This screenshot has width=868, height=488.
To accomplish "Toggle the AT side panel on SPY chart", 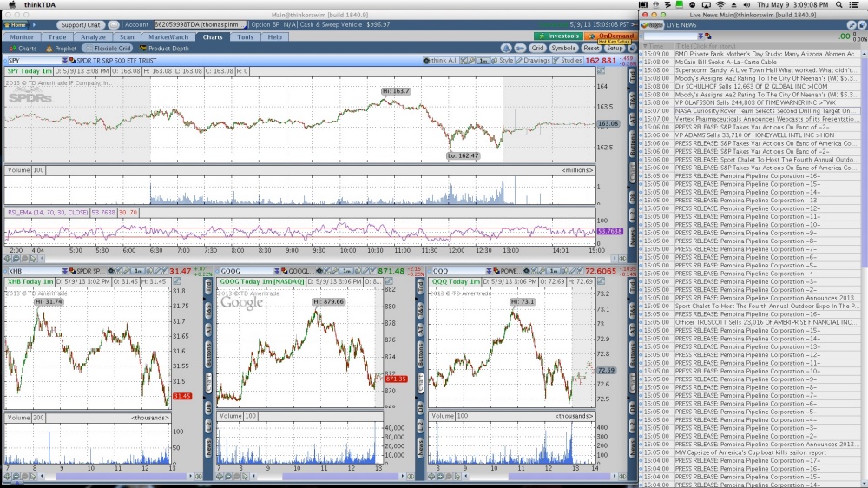I will coord(632,120).
